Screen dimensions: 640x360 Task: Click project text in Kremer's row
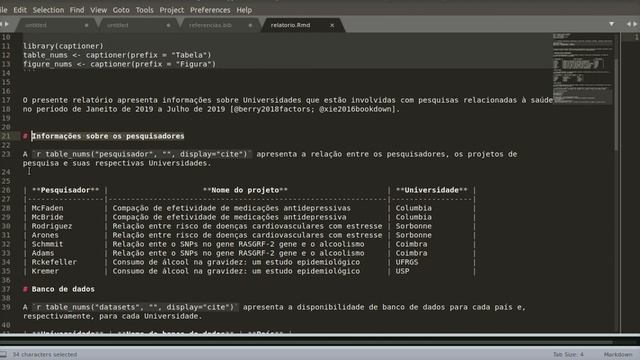click(x=236, y=271)
